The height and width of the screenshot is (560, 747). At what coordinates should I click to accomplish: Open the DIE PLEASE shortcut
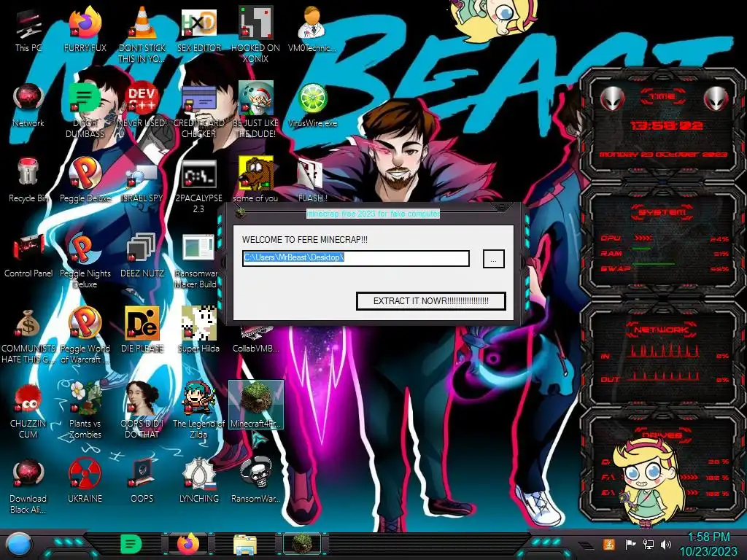point(142,330)
